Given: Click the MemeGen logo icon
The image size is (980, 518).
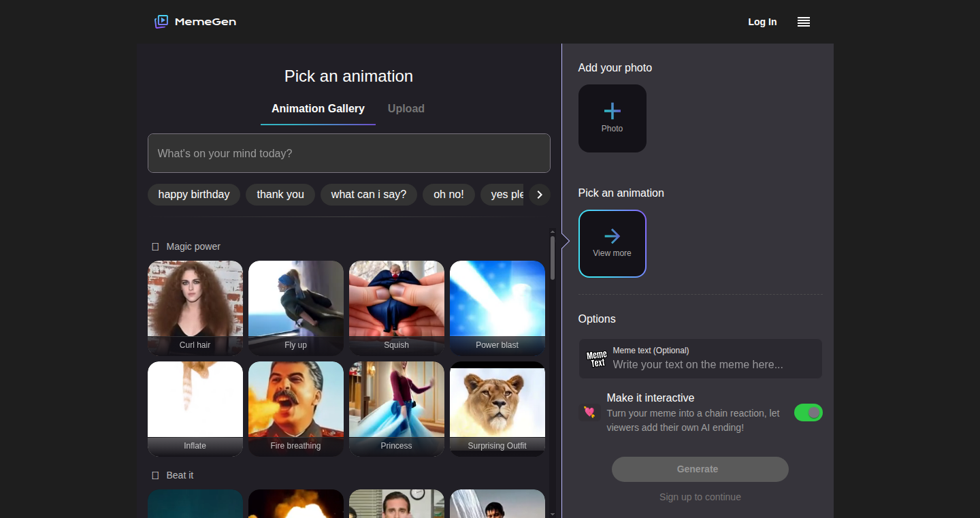Looking at the screenshot, I should point(161,22).
